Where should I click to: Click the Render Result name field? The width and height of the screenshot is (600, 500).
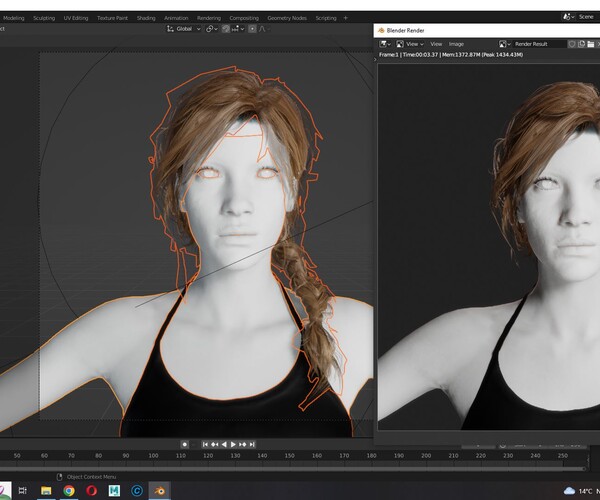540,44
